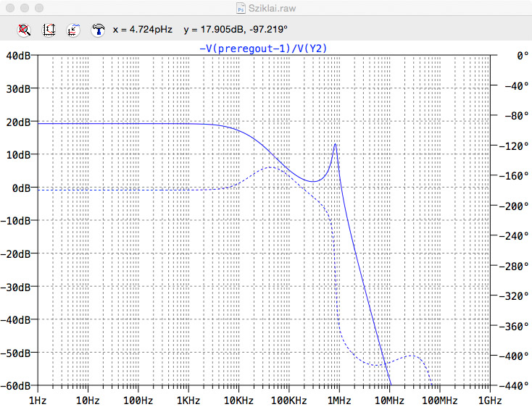532x407 pixels.
Task: Click the -50dB left axis label
Action: click(16, 353)
